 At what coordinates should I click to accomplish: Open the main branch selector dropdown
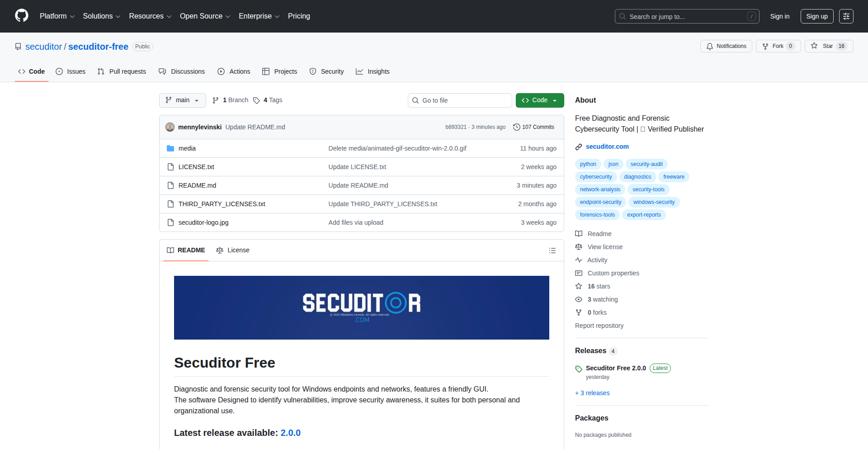pyautogui.click(x=182, y=100)
